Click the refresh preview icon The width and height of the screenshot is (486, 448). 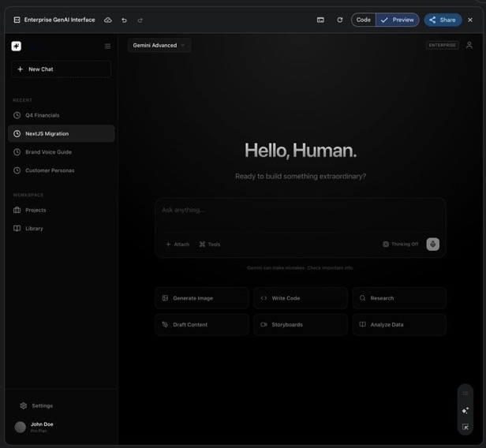click(x=340, y=20)
